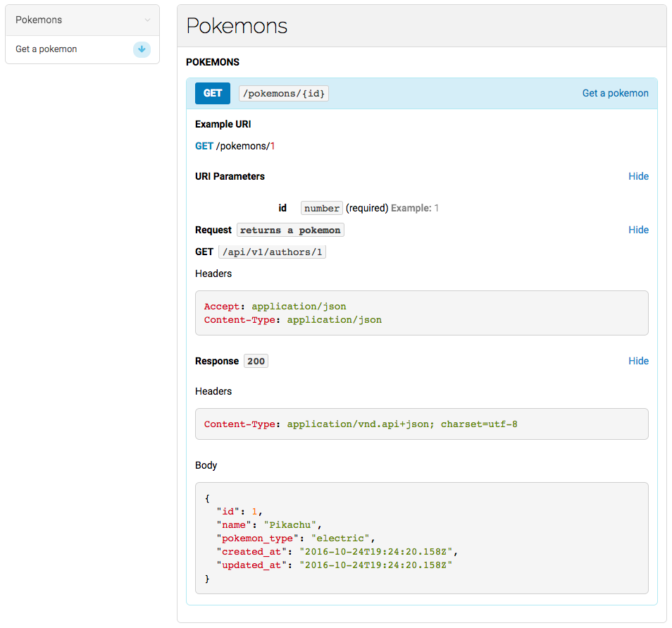
Task: Hide the URI Parameters section
Action: coord(638,176)
